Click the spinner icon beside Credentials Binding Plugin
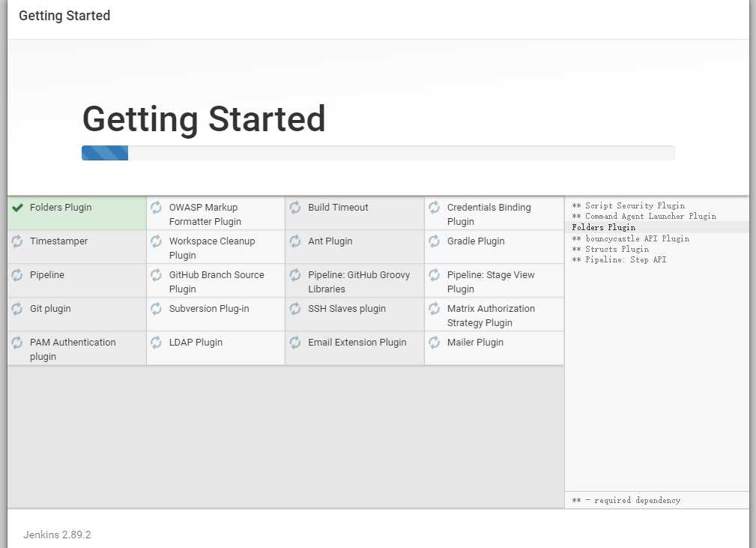 pos(435,208)
